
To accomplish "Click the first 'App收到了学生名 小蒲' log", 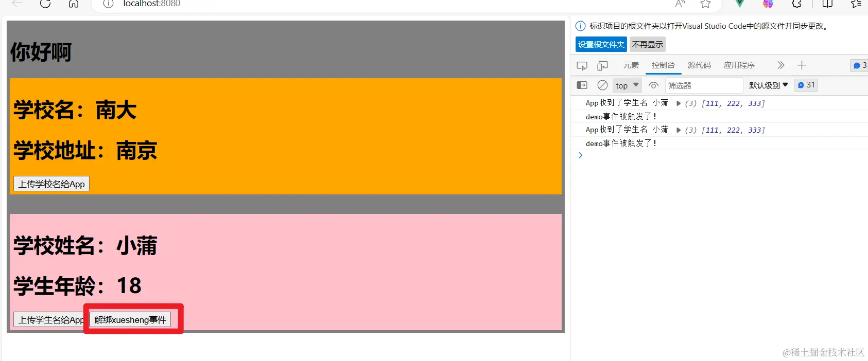I will tap(627, 103).
